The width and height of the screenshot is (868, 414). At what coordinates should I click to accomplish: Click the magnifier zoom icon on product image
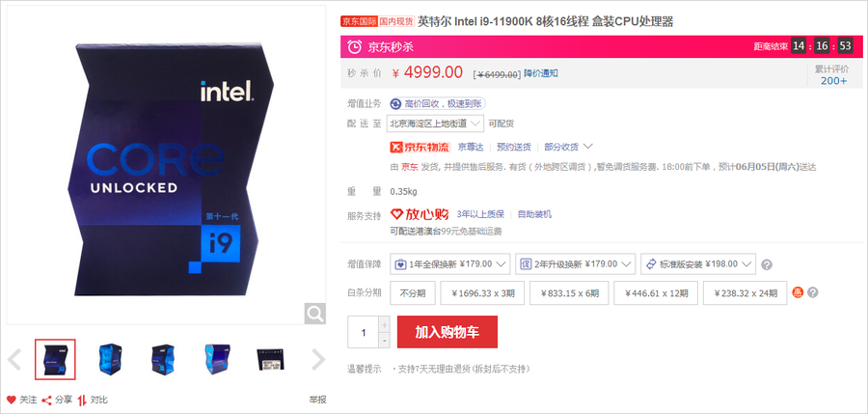pyautogui.click(x=315, y=314)
